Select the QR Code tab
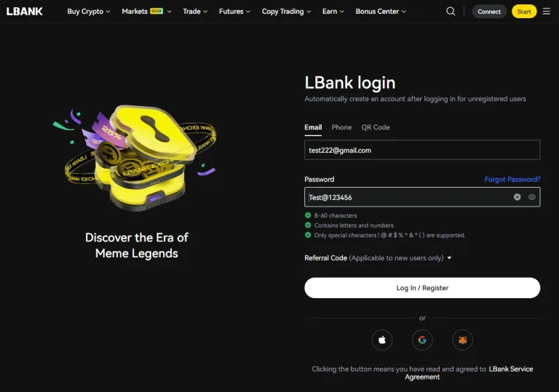This screenshot has width=559, height=392. [x=376, y=127]
